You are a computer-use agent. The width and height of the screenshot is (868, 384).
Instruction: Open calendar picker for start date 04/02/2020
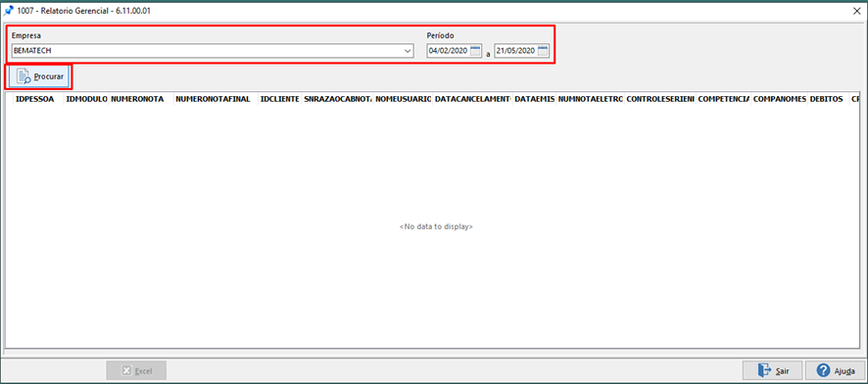(475, 51)
